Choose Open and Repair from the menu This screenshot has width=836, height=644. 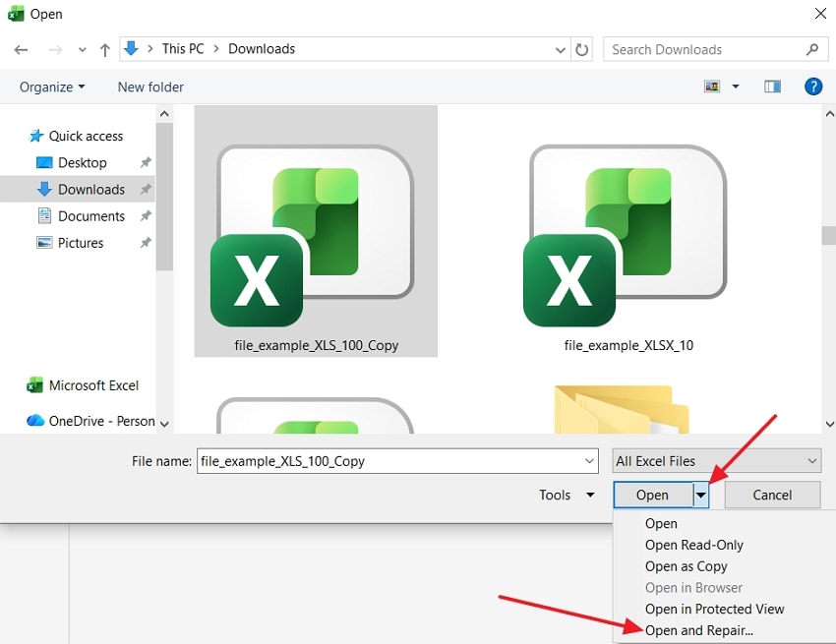pyautogui.click(x=698, y=630)
